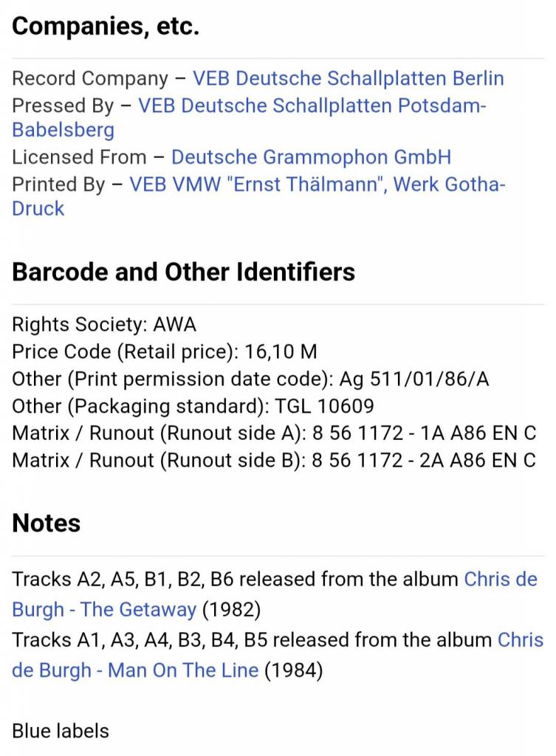Screen dimensions: 556x756
Task: Select the Runout side A matrix line
Action: tap(274, 433)
